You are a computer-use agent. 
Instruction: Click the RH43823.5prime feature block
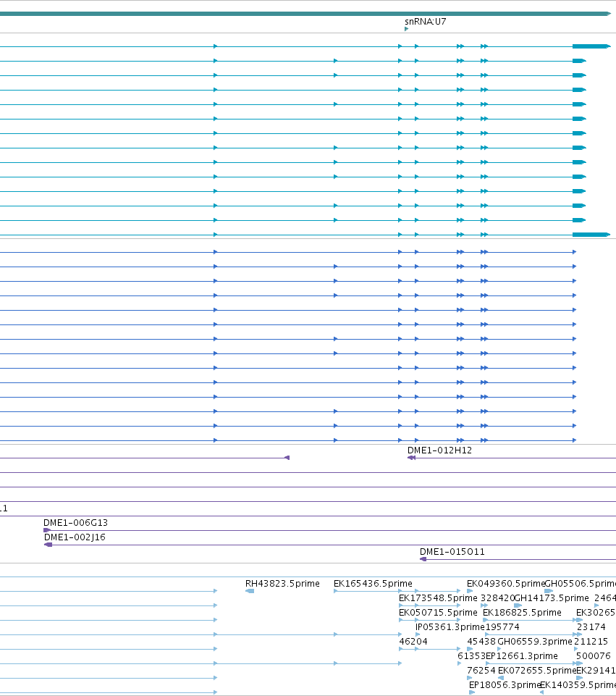[250, 591]
